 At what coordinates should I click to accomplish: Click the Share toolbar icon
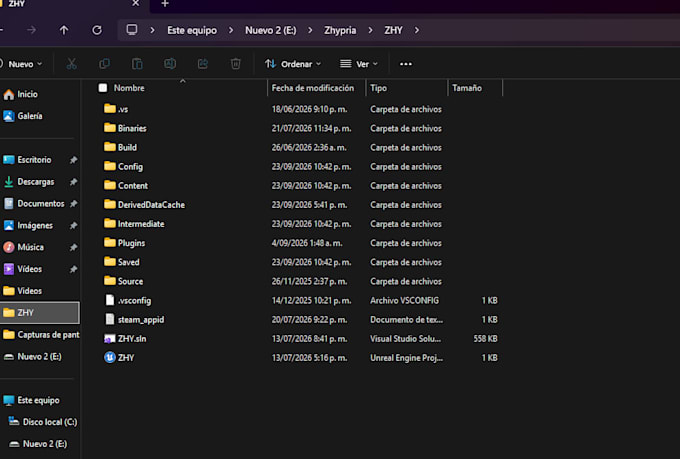(x=203, y=64)
